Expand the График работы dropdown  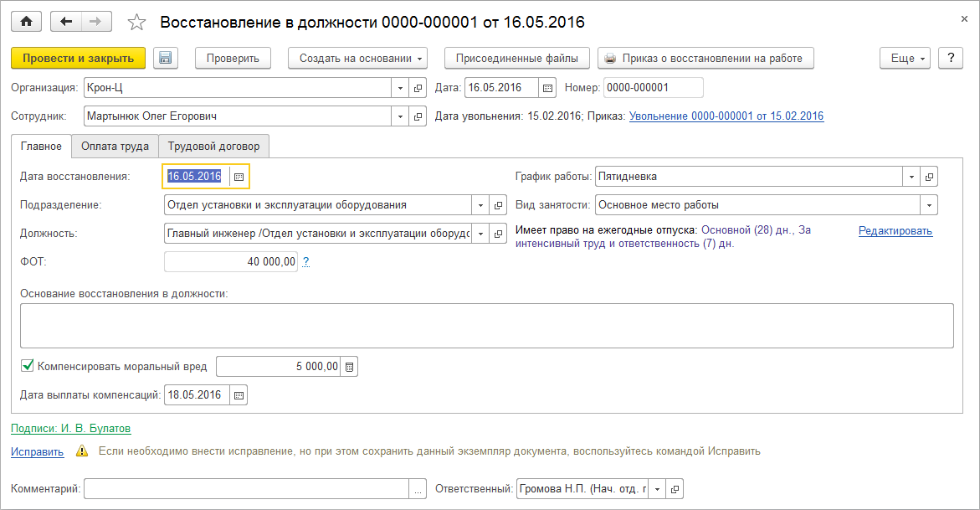(x=911, y=177)
